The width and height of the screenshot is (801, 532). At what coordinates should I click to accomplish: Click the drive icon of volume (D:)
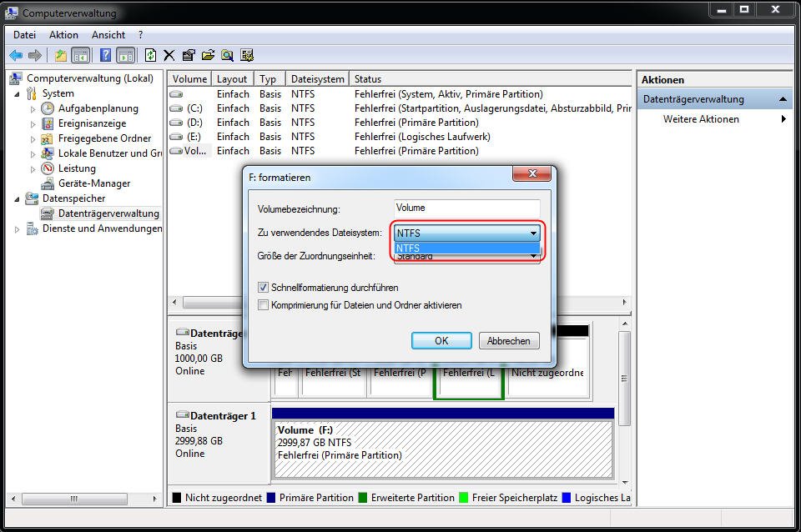coord(176,123)
